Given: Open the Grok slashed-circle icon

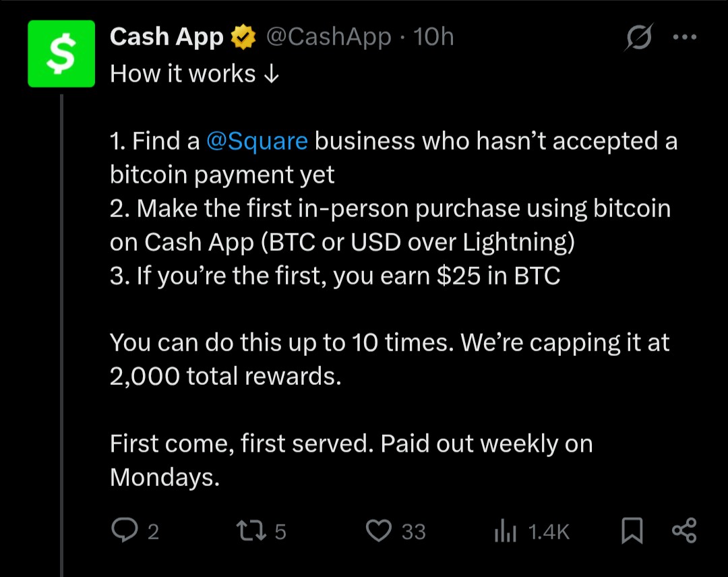Looking at the screenshot, I should (638, 39).
